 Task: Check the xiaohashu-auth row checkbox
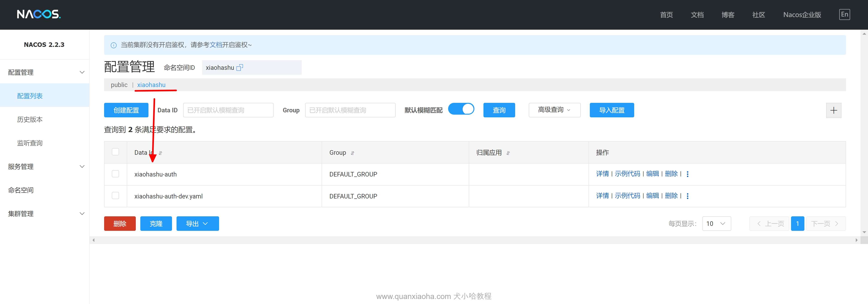[x=115, y=174]
